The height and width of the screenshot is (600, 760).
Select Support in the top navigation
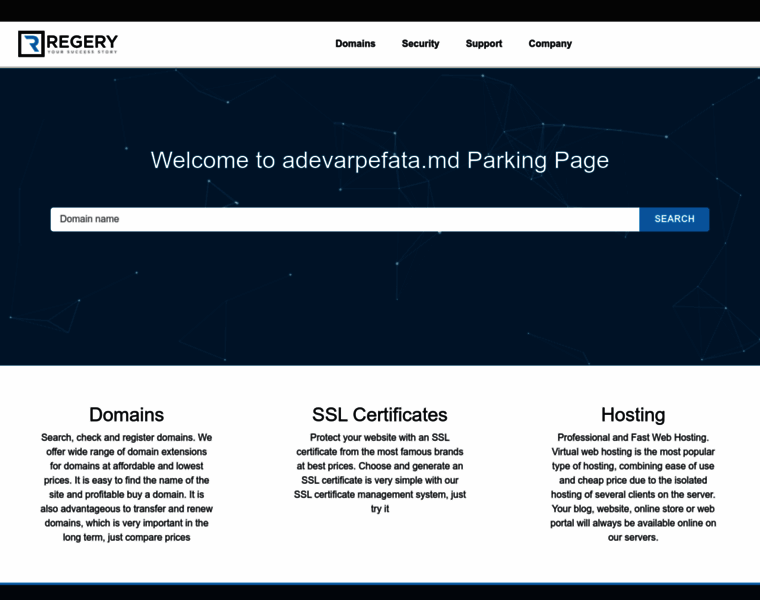[x=484, y=44]
